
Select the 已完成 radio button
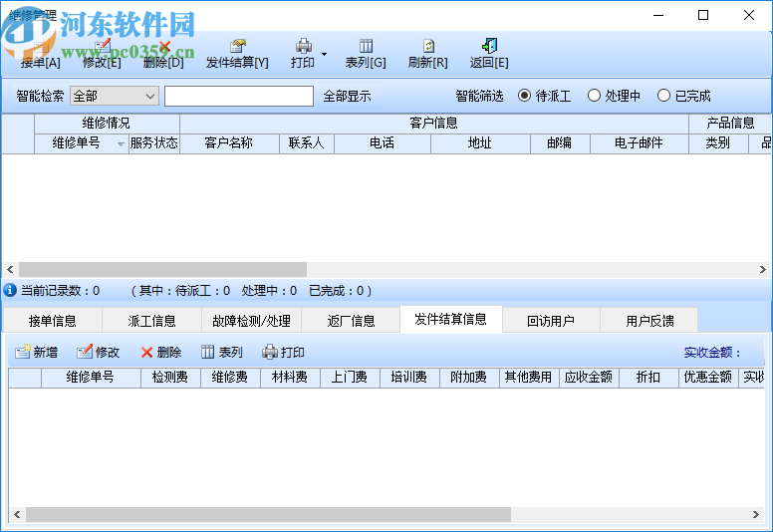(663, 96)
